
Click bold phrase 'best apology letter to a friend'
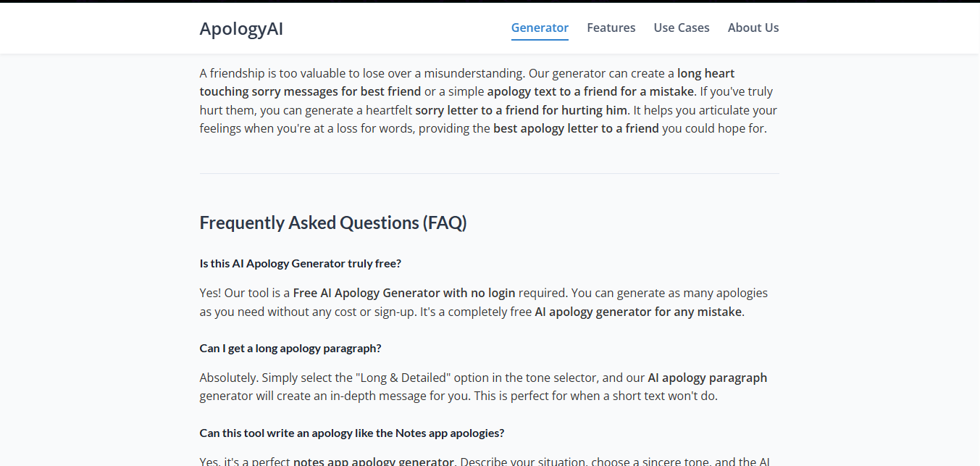coord(577,129)
